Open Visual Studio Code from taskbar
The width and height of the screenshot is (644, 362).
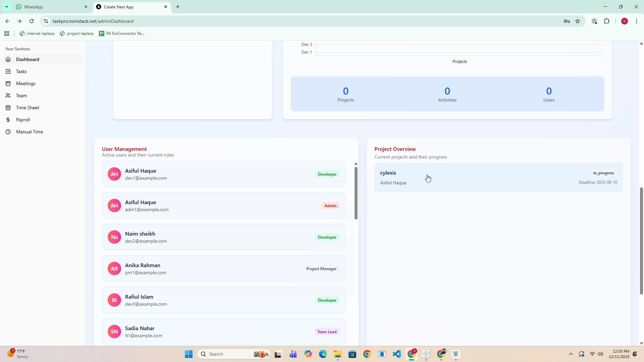[397, 354]
